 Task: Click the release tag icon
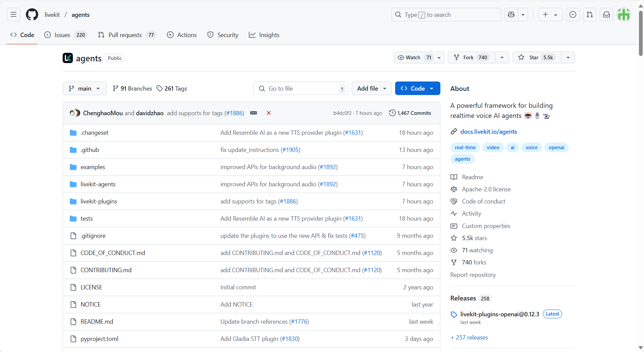(454, 315)
